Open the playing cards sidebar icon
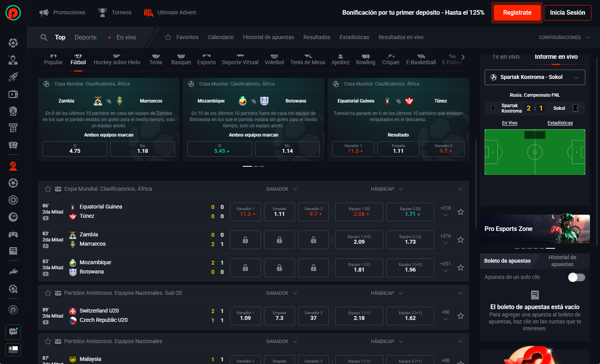Viewport: 600px width, 364px height. pyautogui.click(x=13, y=145)
